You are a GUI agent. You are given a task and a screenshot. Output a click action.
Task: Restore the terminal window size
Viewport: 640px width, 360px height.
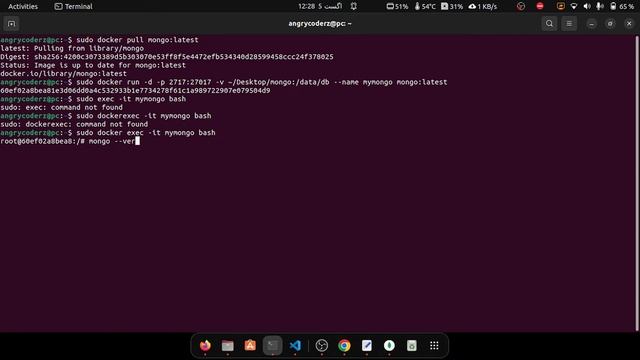610,24
